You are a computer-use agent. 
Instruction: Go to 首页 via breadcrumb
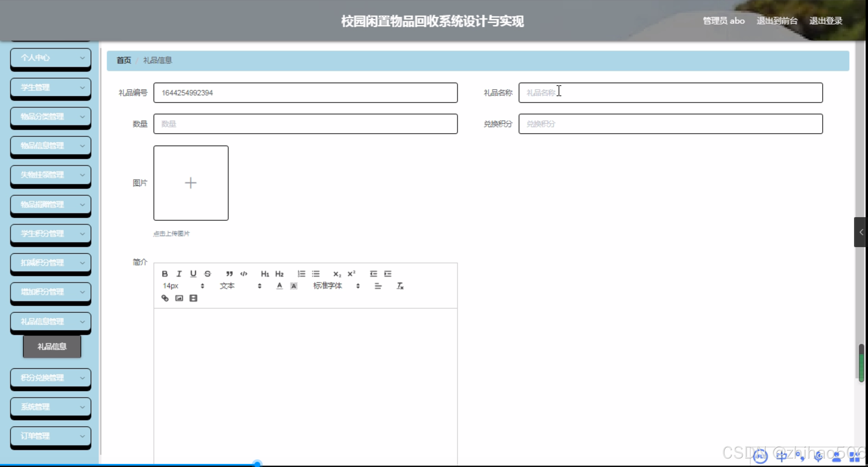[124, 61]
